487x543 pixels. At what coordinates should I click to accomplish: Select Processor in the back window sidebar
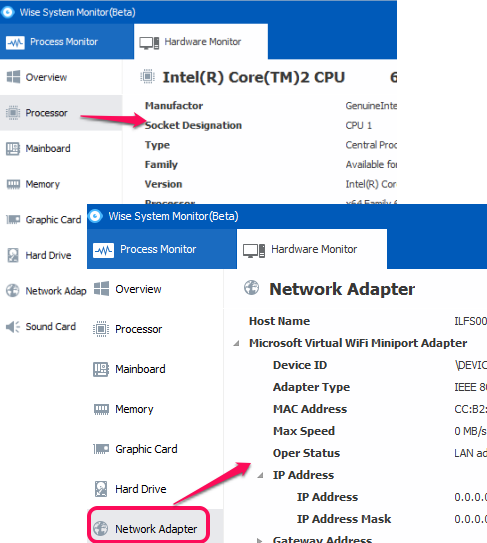tap(61, 113)
